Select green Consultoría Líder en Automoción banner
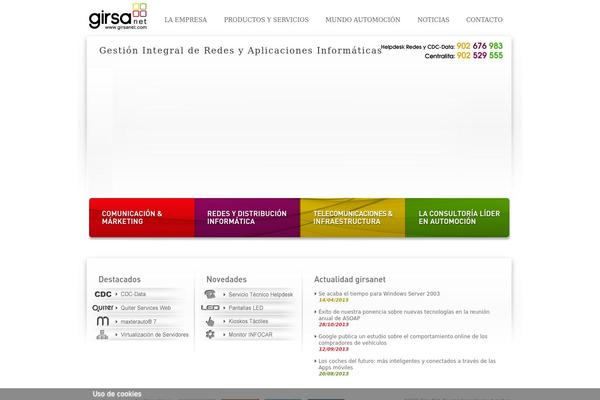600x400 pixels. point(457,217)
